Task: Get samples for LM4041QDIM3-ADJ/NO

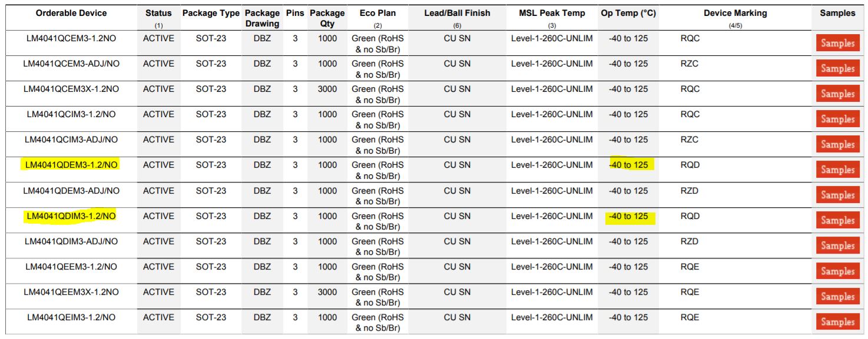Action: pos(837,245)
